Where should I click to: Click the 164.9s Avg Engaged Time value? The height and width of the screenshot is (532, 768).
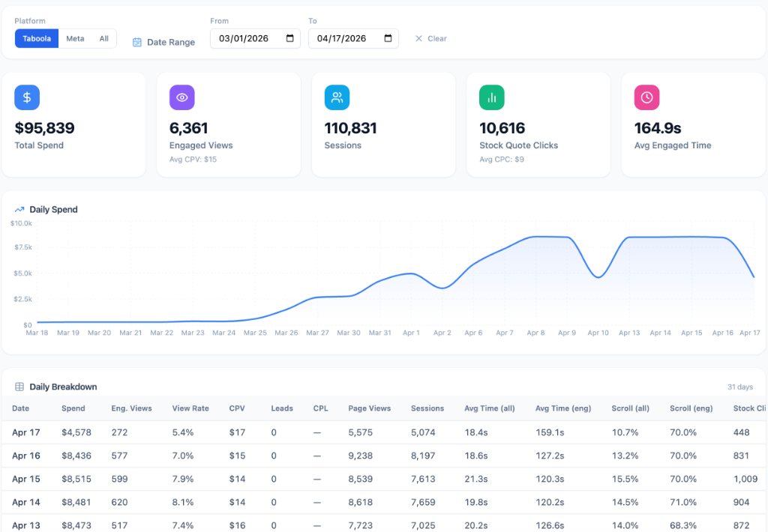[x=658, y=128]
